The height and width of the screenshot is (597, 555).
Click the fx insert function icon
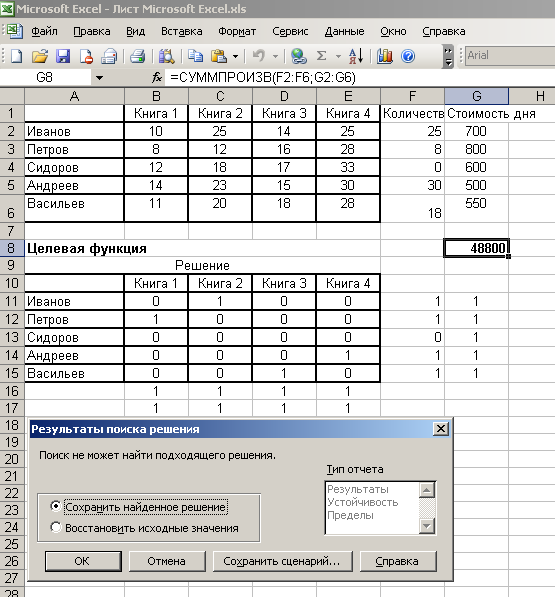pyautogui.click(x=157, y=78)
